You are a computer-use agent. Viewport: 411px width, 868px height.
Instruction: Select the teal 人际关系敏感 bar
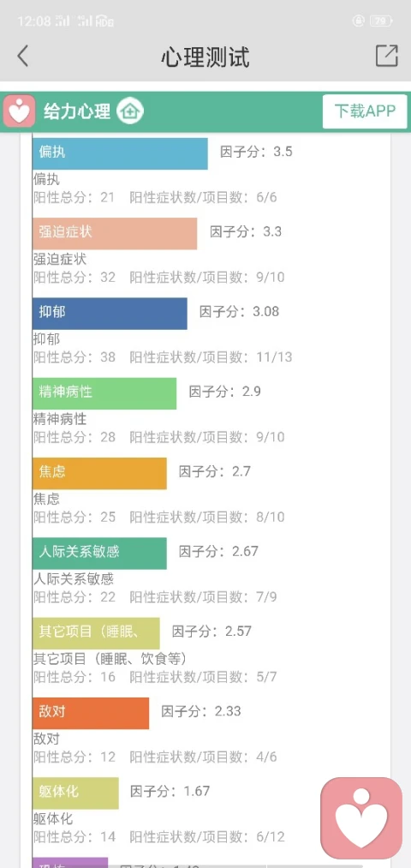coord(99,553)
